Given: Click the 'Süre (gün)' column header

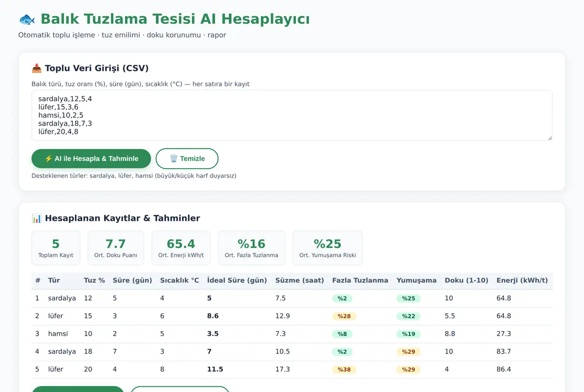Looking at the screenshot, I should click(x=132, y=280).
